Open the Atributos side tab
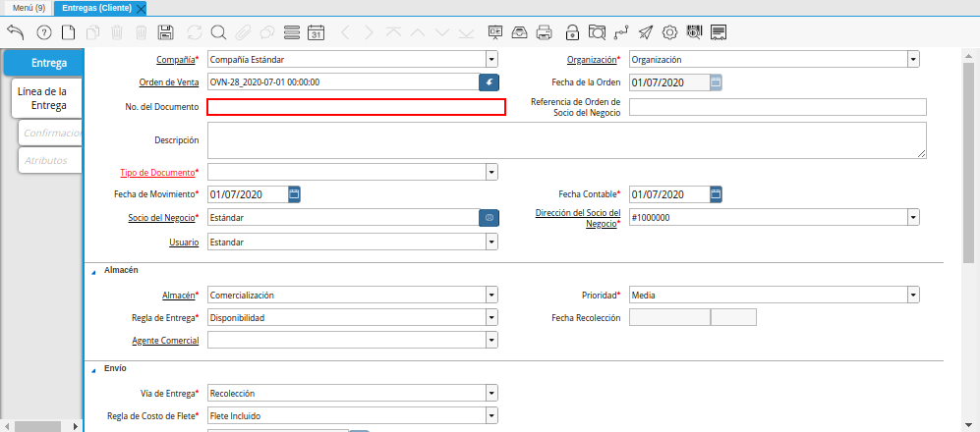The image size is (980, 432). pos(51,160)
